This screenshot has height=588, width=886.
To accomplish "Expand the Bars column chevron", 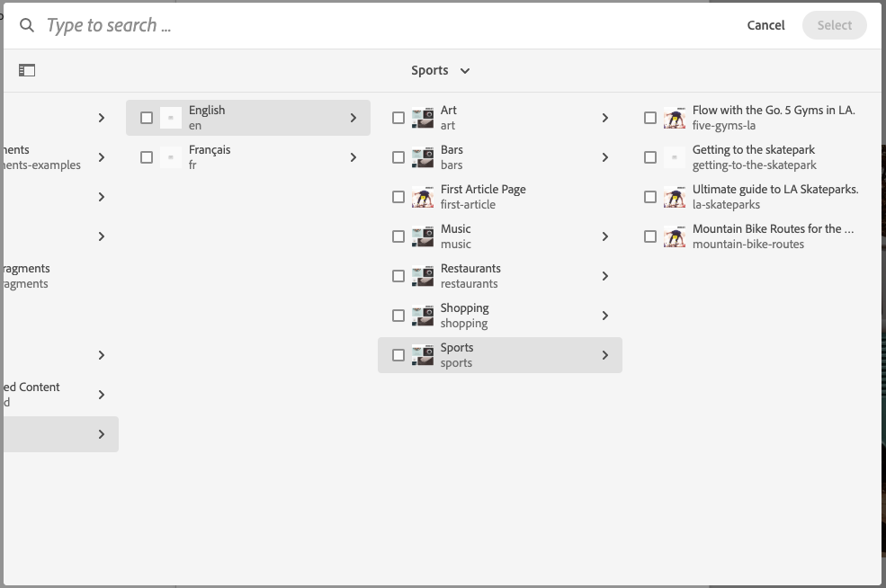I will click(605, 157).
